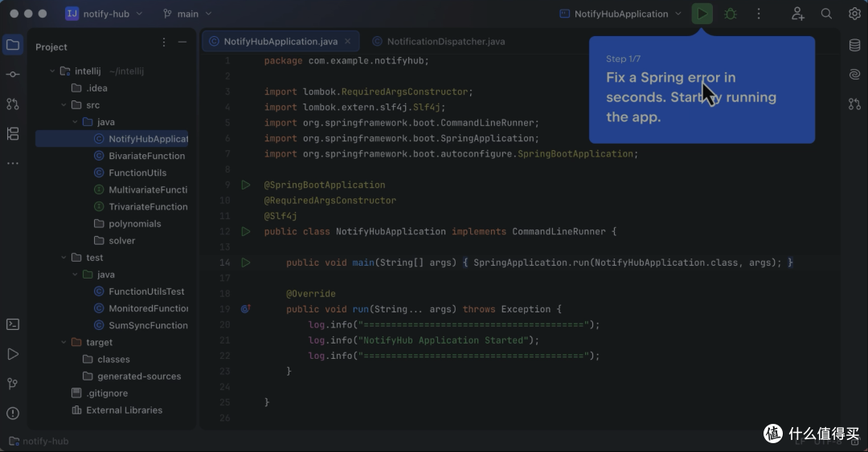Start debugging with the bug icon
The width and height of the screenshot is (868, 452).
pyautogui.click(x=730, y=14)
